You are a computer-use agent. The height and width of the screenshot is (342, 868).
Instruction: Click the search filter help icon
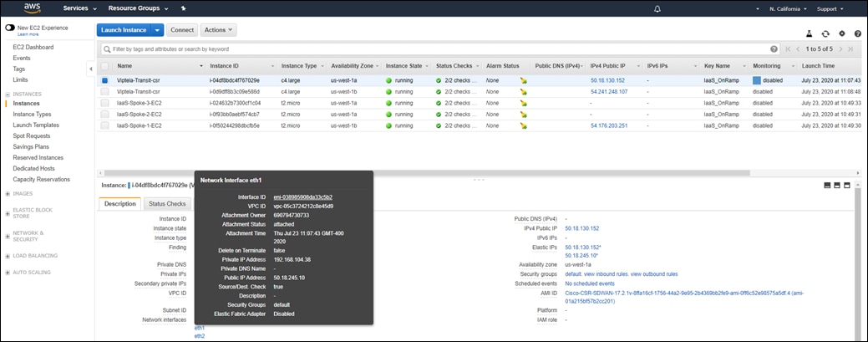[x=774, y=49]
